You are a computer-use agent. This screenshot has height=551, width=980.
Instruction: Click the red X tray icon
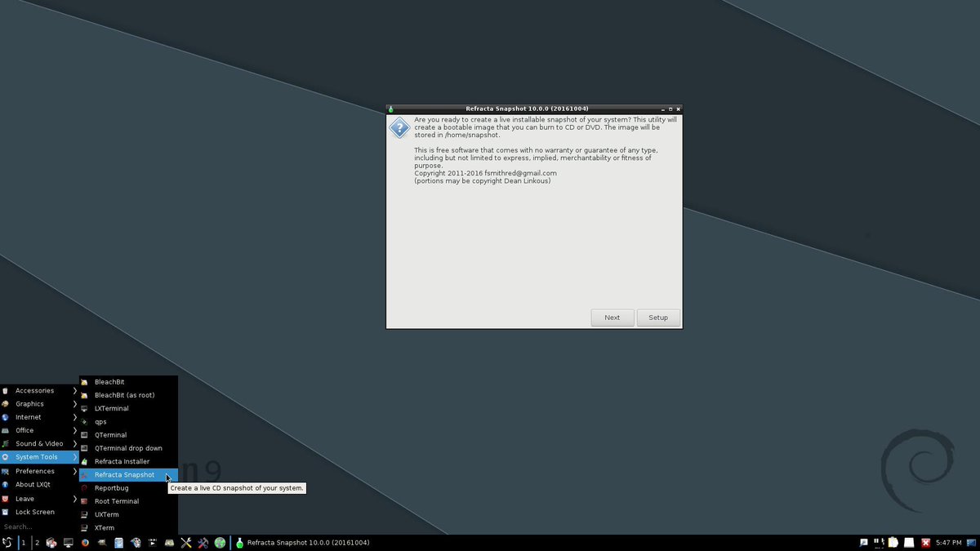[926, 543]
